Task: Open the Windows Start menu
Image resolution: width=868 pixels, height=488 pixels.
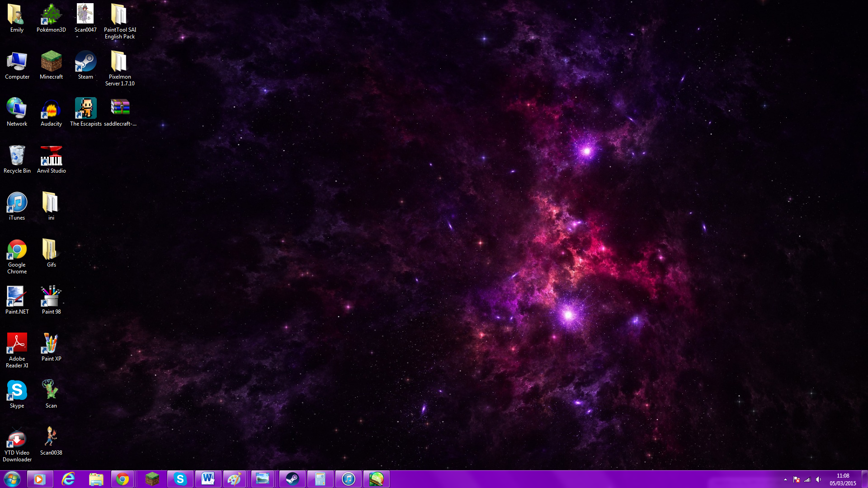Action: point(12,479)
